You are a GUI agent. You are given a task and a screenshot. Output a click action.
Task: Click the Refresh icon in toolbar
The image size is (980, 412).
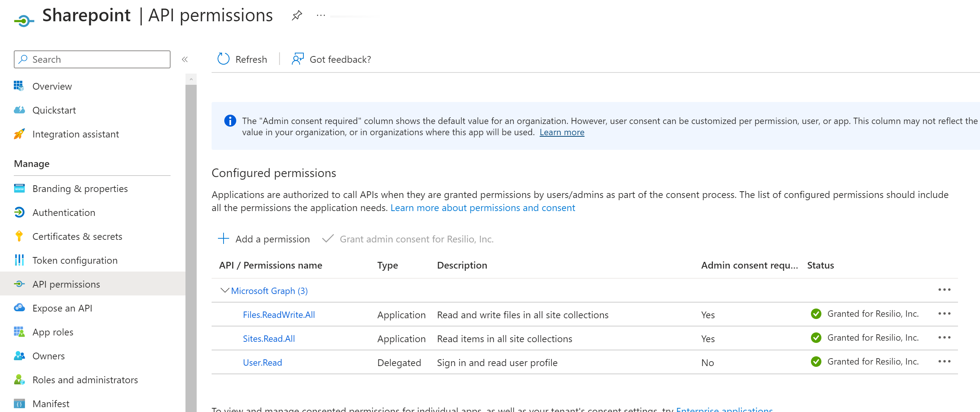pyautogui.click(x=223, y=59)
